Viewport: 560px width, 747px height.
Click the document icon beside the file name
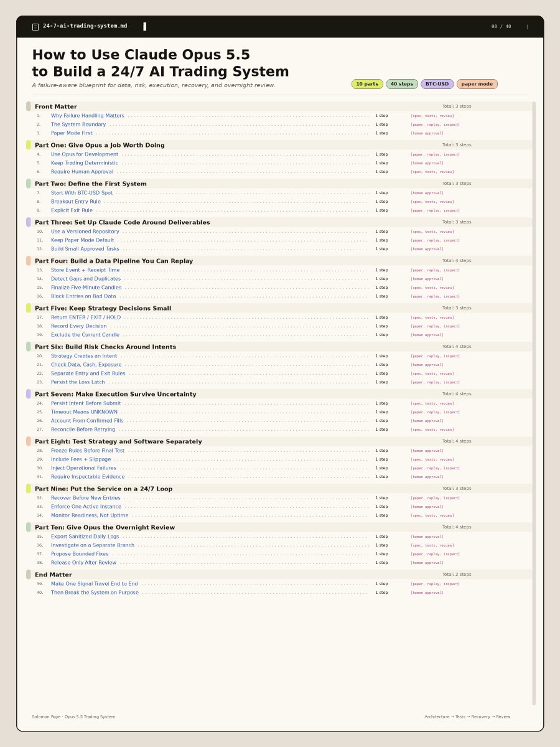pyautogui.click(x=35, y=27)
